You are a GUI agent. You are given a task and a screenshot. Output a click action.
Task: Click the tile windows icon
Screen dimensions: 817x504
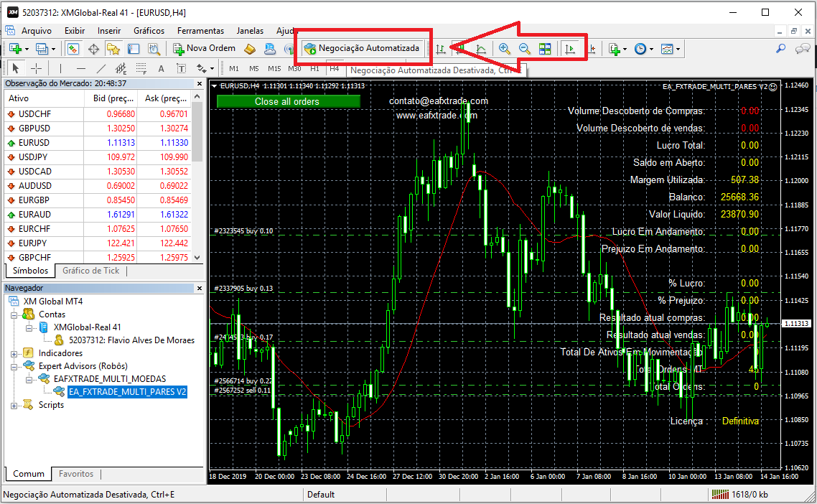click(x=546, y=48)
